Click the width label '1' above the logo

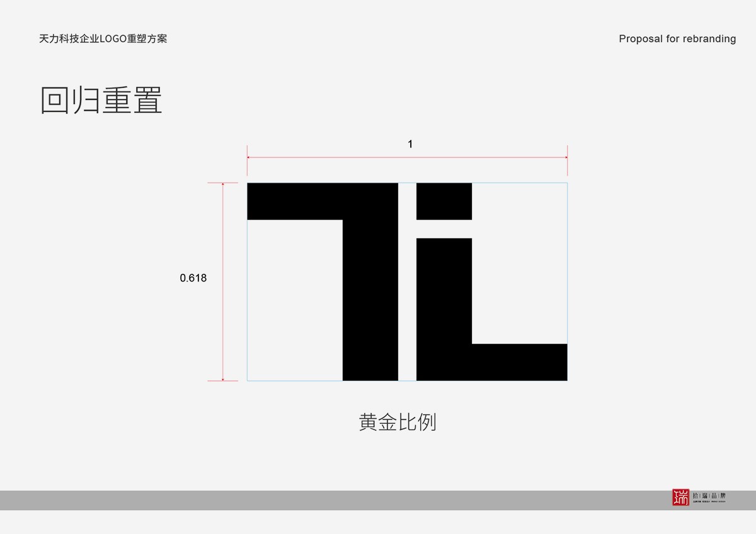click(410, 144)
